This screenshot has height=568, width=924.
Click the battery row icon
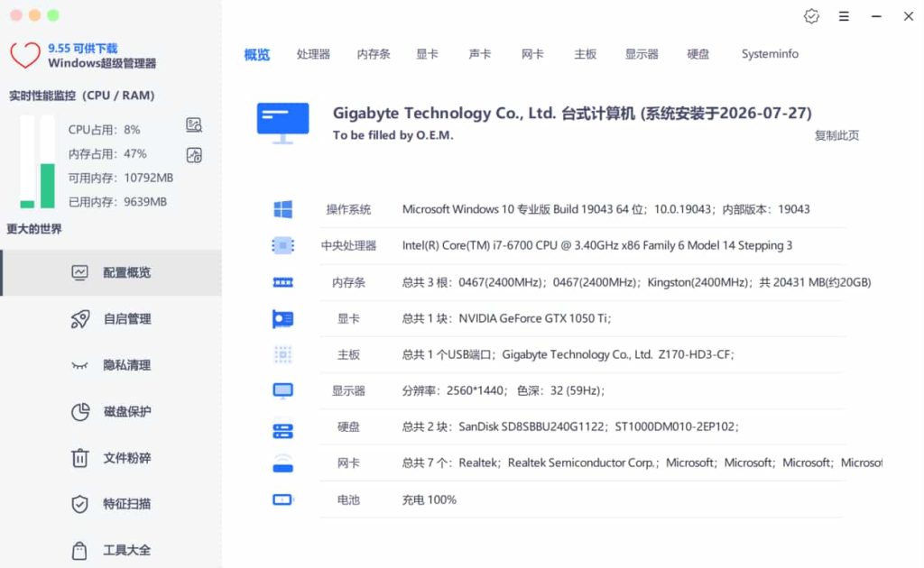pos(282,499)
